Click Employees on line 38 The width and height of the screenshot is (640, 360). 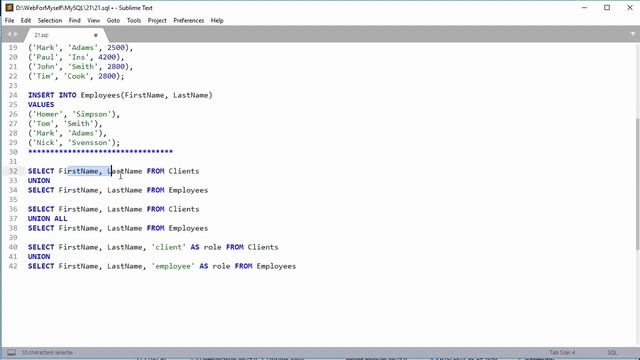[x=188, y=228]
